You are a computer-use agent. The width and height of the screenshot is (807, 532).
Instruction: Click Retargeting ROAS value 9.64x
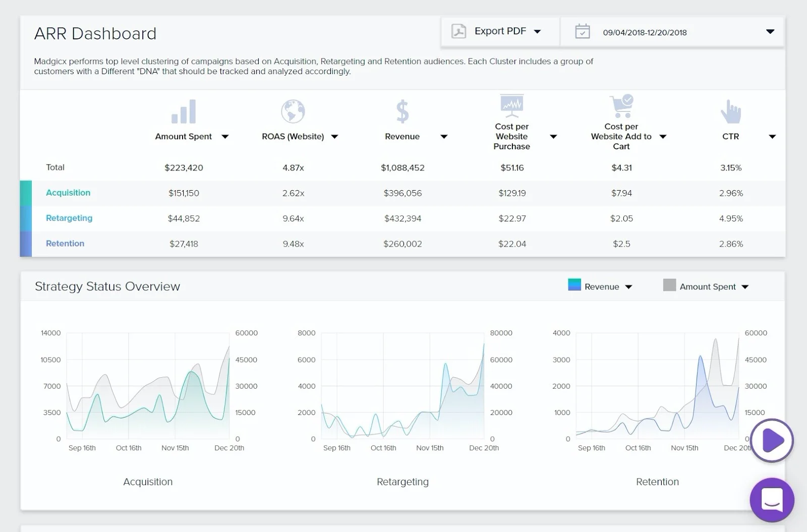pos(293,218)
